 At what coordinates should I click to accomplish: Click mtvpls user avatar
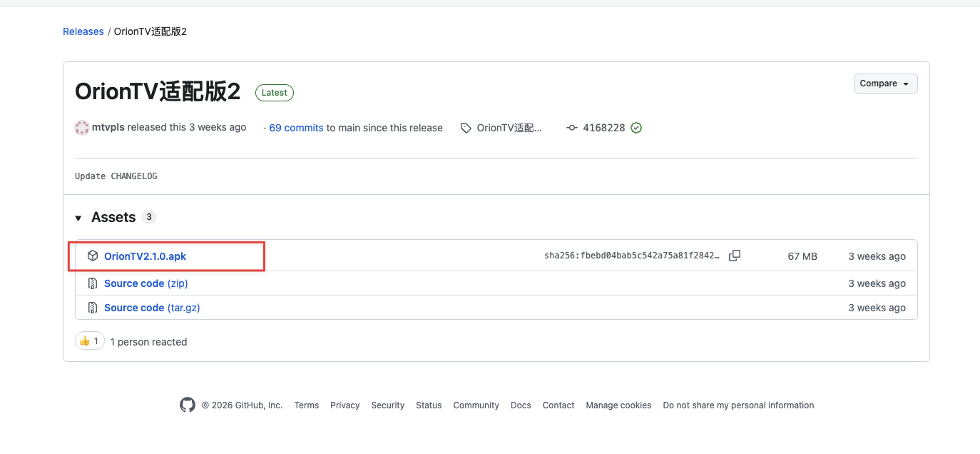pos(82,128)
